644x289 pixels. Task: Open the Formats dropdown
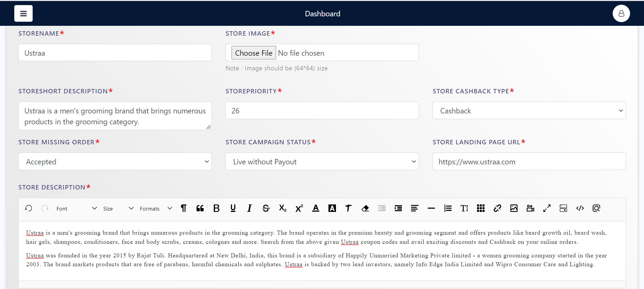coord(156,208)
